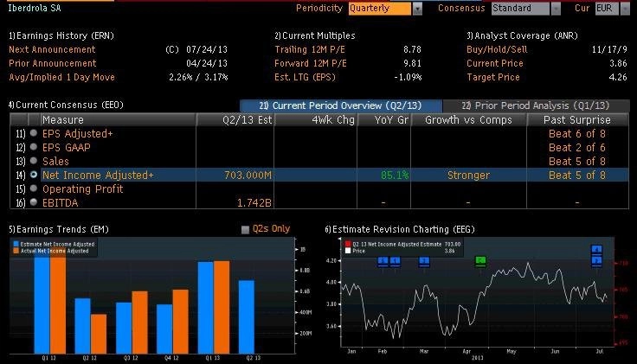Click the Stronger growth vs comps cell
The height and width of the screenshot is (364, 637).
coord(468,175)
